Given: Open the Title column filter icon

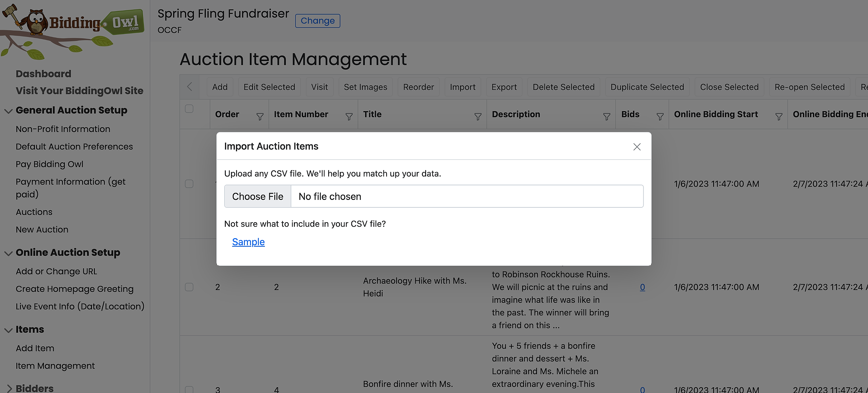Looking at the screenshot, I should [478, 117].
